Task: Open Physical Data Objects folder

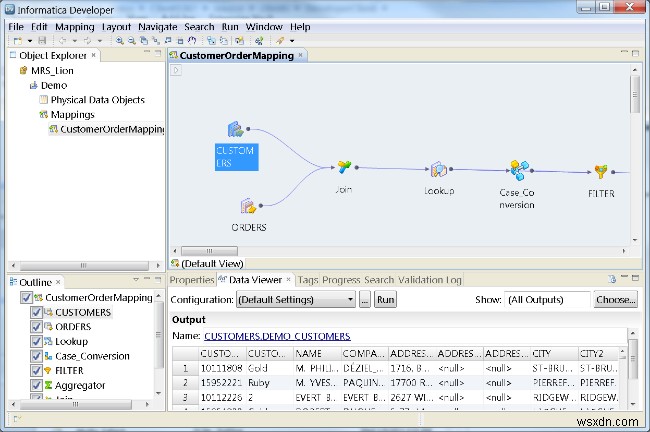Action: coord(91,100)
